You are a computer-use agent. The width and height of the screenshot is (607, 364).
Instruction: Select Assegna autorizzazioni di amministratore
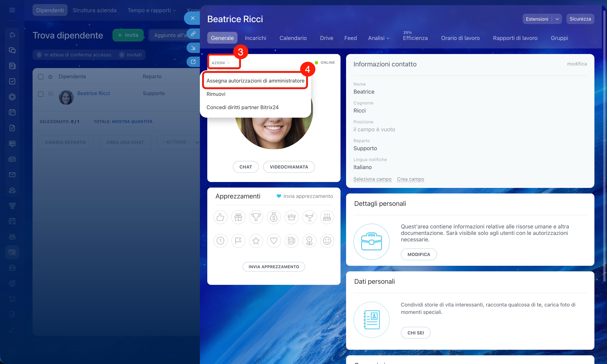tap(255, 81)
